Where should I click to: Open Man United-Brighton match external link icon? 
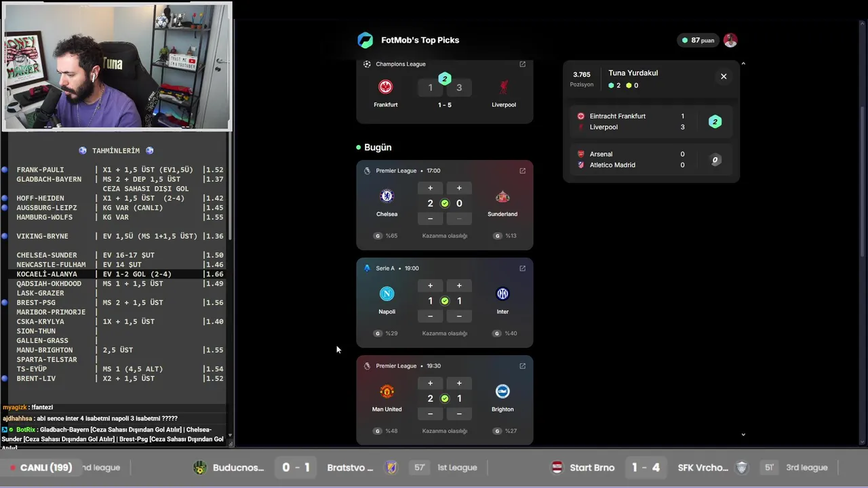pyautogui.click(x=522, y=366)
